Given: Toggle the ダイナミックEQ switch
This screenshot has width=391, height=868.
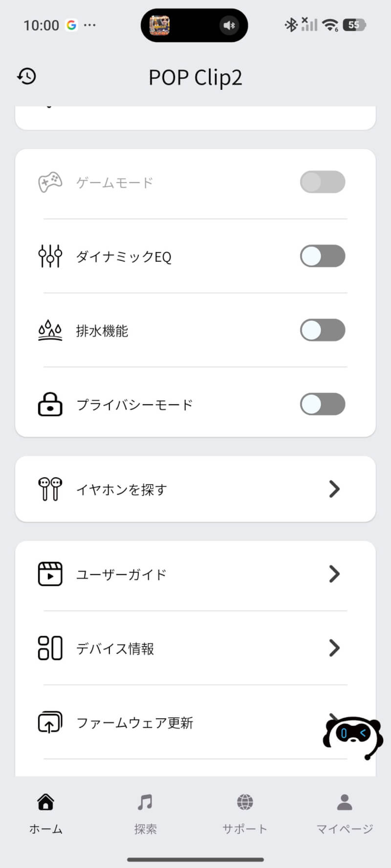Looking at the screenshot, I should tap(323, 256).
